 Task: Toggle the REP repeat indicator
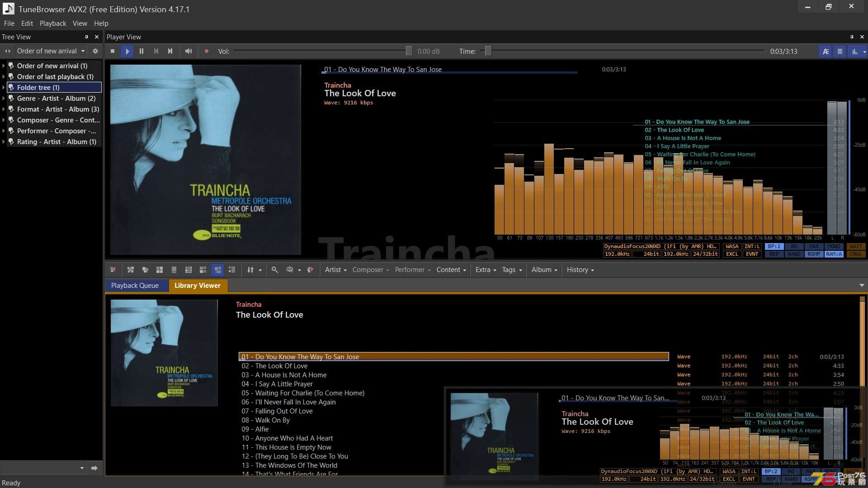click(x=774, y=254)
